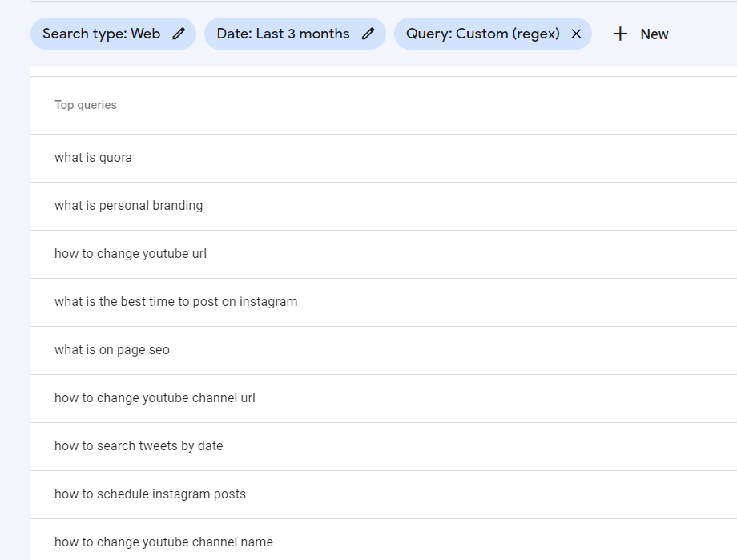Click the pencil icon on Date chip
737x560 pixels.
pyautogui.click(x=368, y=34)
